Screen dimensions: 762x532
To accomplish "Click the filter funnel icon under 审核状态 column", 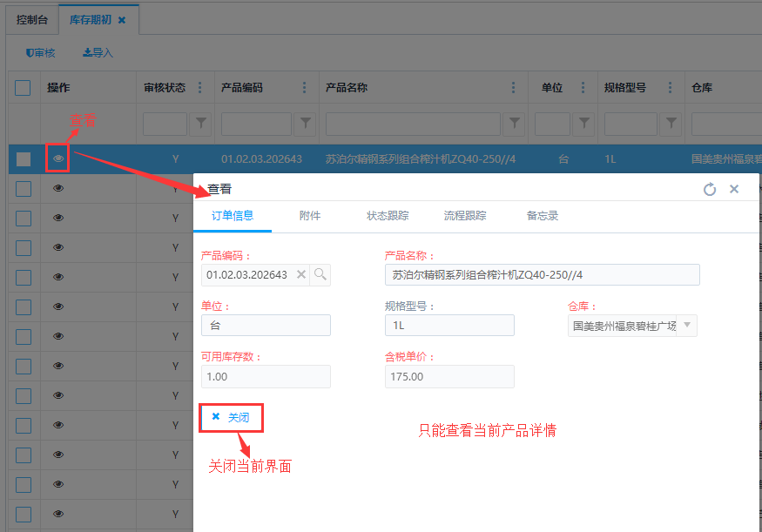I will pos(200,125).
